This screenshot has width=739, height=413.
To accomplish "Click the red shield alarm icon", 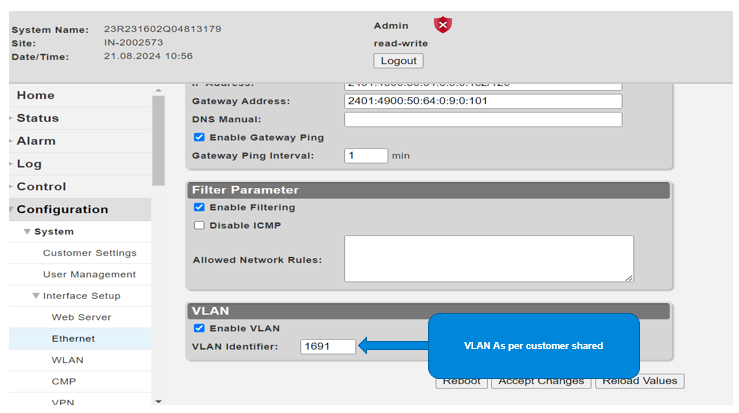I will pos(443,24).
